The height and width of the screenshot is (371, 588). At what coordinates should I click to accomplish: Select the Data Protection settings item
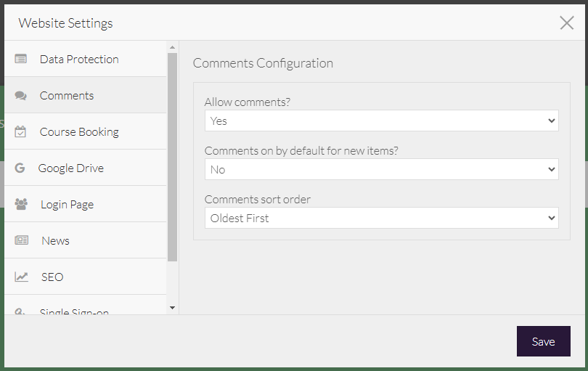click(x=79, y=59)
